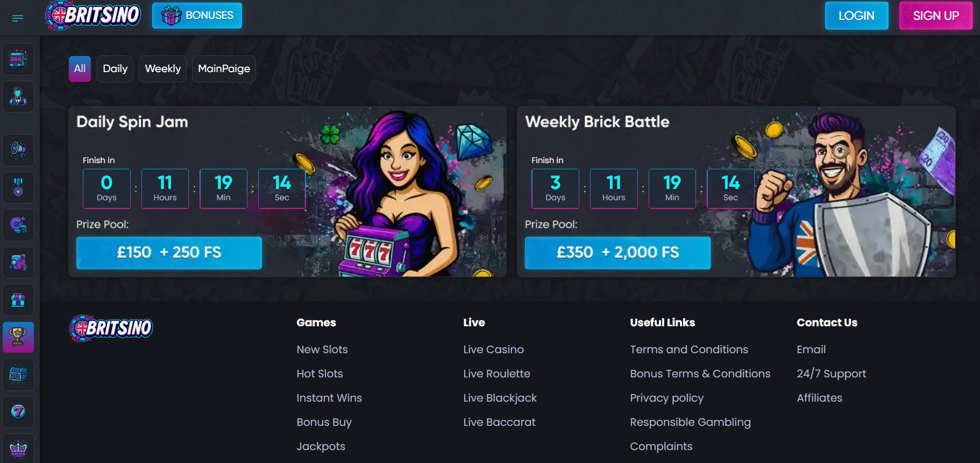980x463 pixels.
Task: Click the Britsino logo in header
Action: [x=94, y=16]
